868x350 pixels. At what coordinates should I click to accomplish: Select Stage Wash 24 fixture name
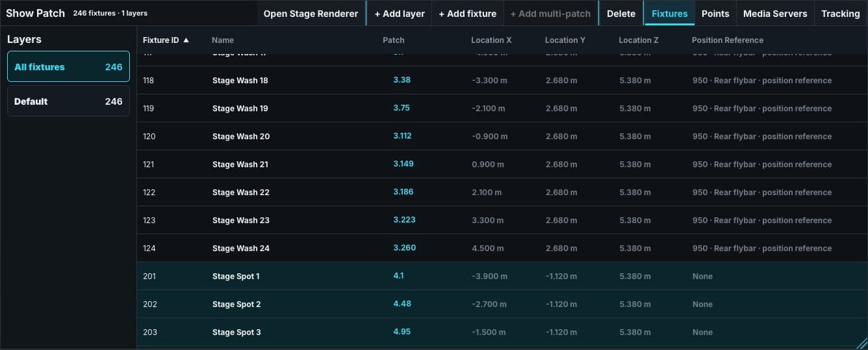click(241, 249)
